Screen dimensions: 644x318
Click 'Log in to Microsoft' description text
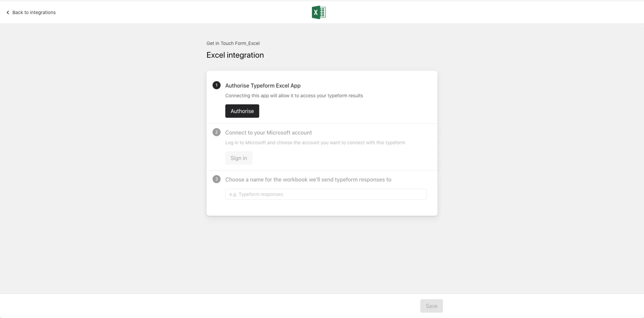click(x=315, y=143)
